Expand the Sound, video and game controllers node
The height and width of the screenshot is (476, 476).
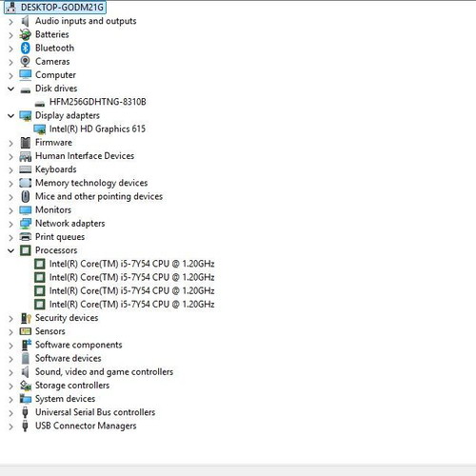(x=10, y=372)
